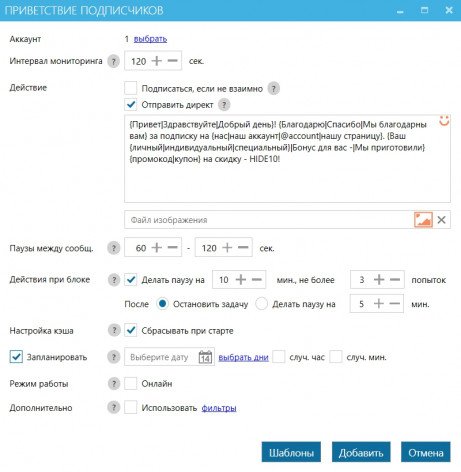
Task: Decrease the 60 sec pause value
Action: pyautogui.click(x=173, y=247)
